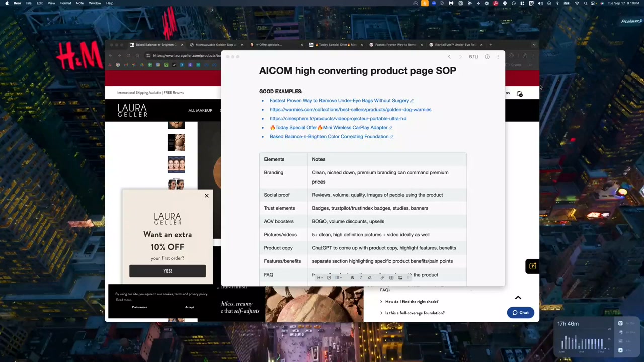Image resolution: width=644 pixels, height=362 pixels.
Task: Insert a table from the formatting bar
Action: click(391, 278)
